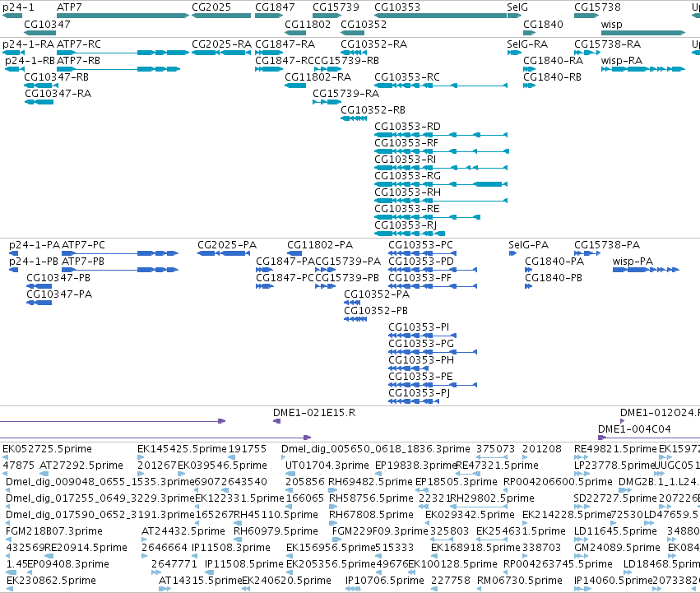This screenshot has width=700, height=593.
Task: Select the CG15739-RA transcript label
Action: (x=346, y=94)
